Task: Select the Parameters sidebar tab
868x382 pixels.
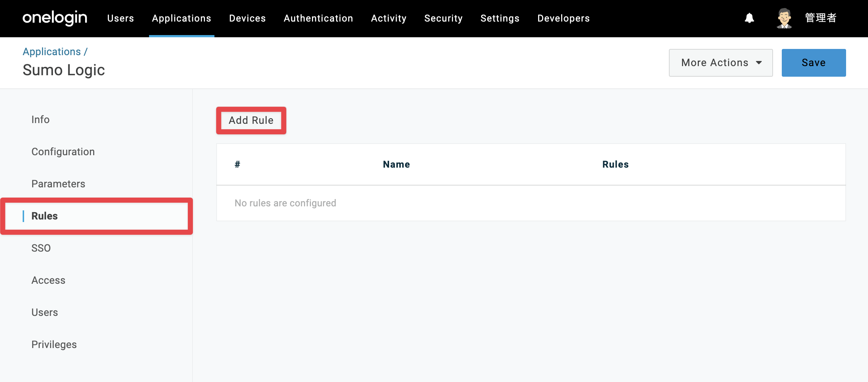Action: click(58, 184)
